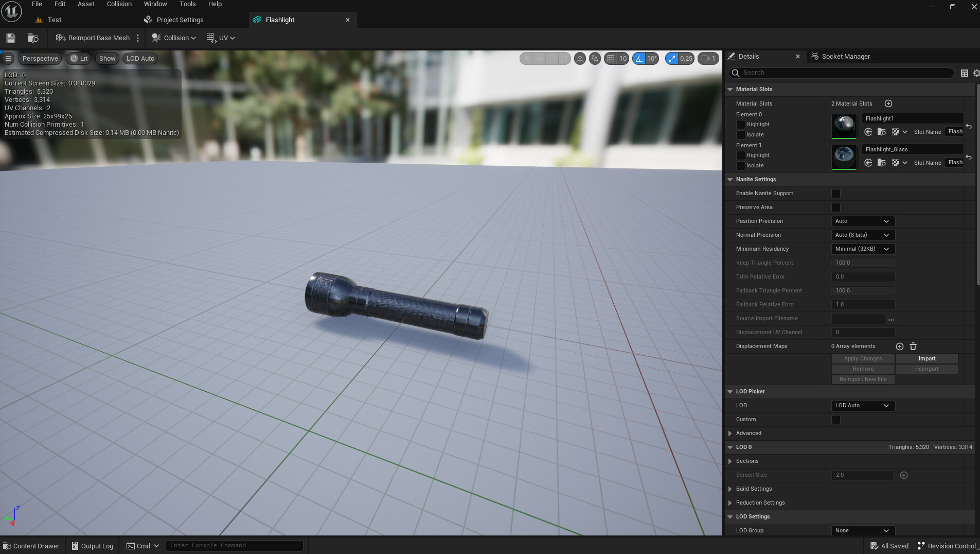Check Highlight for Element 1
Viewport: 980px width, 554px height.
pyautogui.click(x=741, y=155)
